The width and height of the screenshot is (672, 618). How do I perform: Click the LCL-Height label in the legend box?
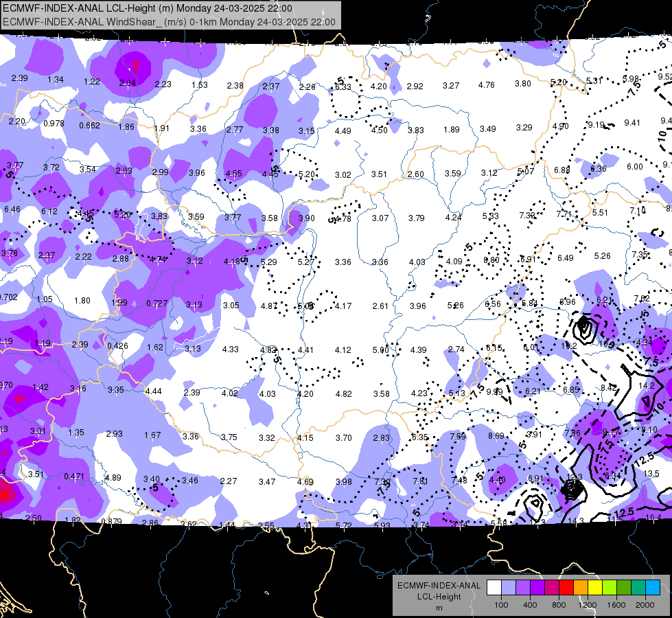tap(439, 597)
